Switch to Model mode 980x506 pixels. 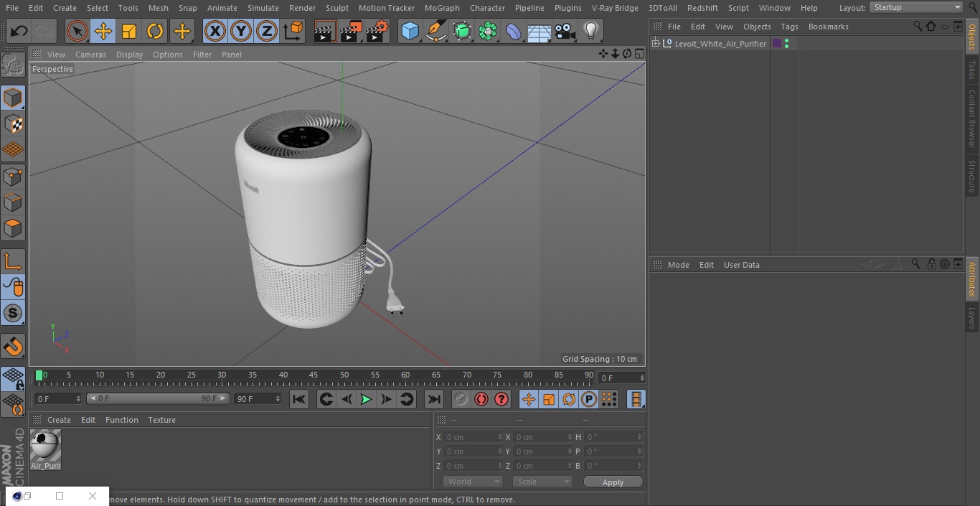(13, 98)
